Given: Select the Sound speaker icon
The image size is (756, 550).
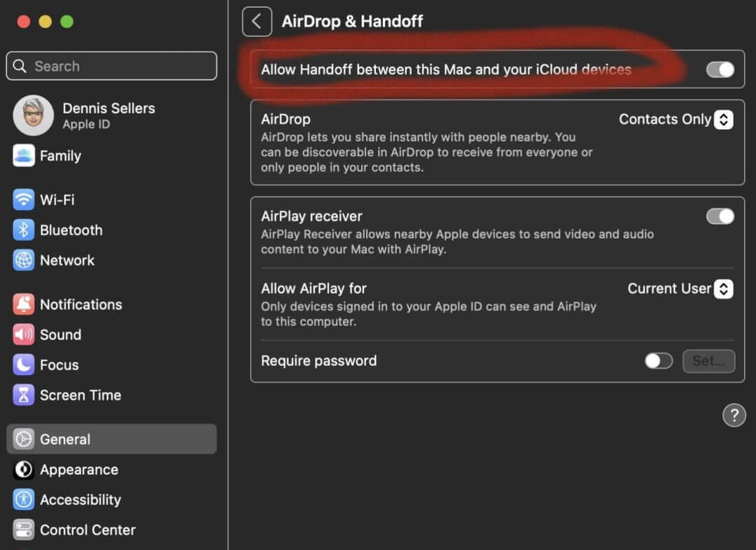Looking at the screenshot, I should point(24,334).
